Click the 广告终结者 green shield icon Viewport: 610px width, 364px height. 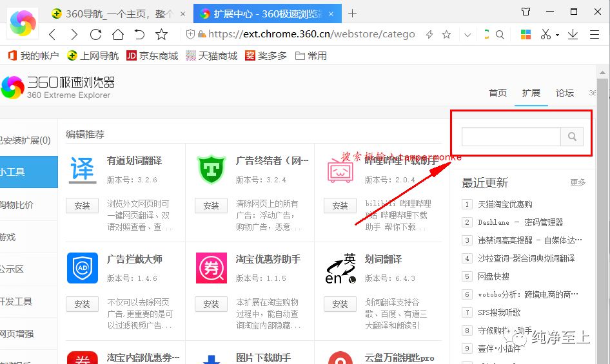[x=212, y=169]
